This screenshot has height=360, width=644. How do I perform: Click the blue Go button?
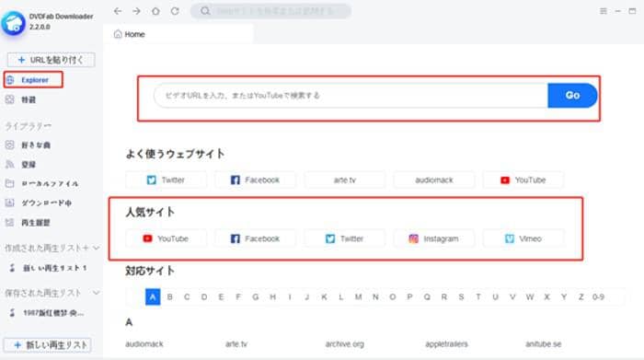572,96
